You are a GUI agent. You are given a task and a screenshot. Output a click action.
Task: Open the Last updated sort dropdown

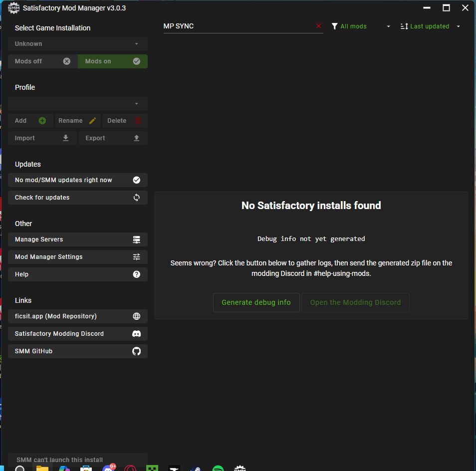pyautogui.click(x=431, y=26)
